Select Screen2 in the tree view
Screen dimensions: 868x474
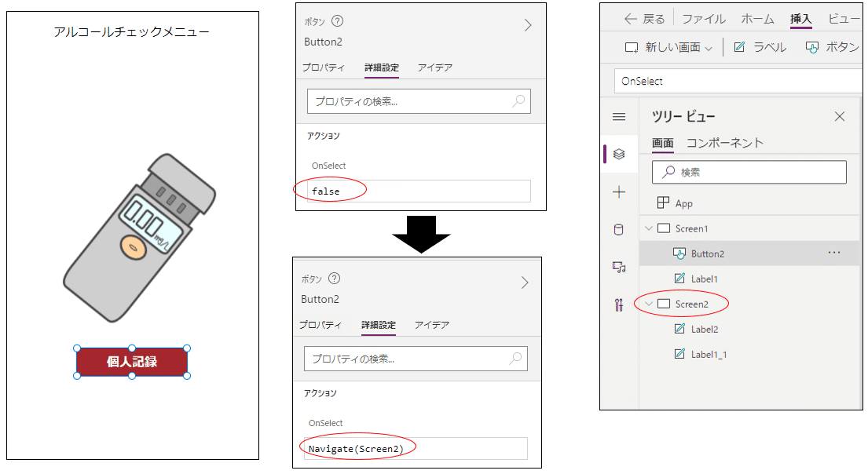(691, 304)
